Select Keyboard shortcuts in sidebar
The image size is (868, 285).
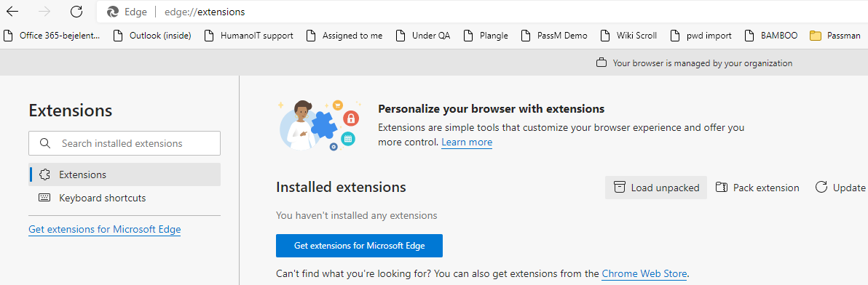(x=125, y=198)
